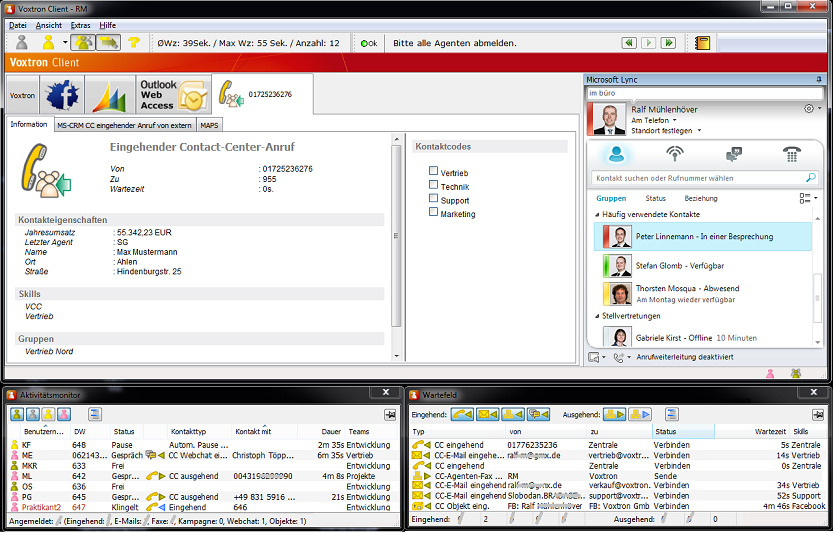
Task: Check the Vertrieb contact code
Action: tap(433, 171)
